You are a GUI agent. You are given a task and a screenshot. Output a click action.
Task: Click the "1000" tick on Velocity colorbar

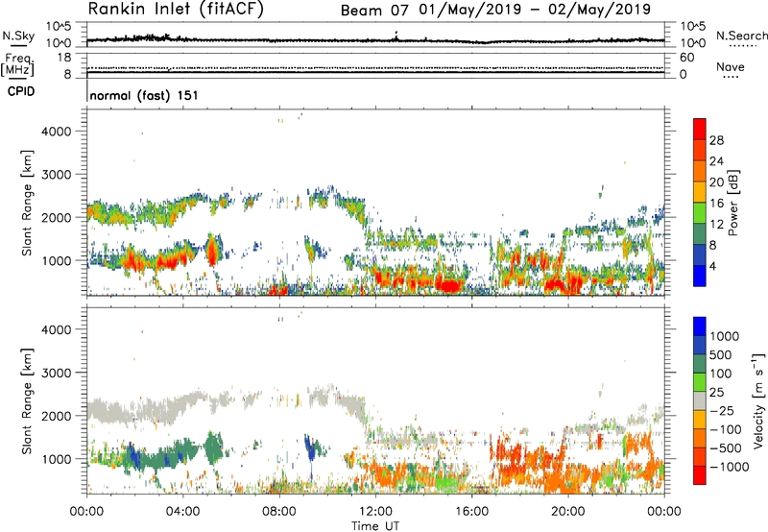(725, 336)
